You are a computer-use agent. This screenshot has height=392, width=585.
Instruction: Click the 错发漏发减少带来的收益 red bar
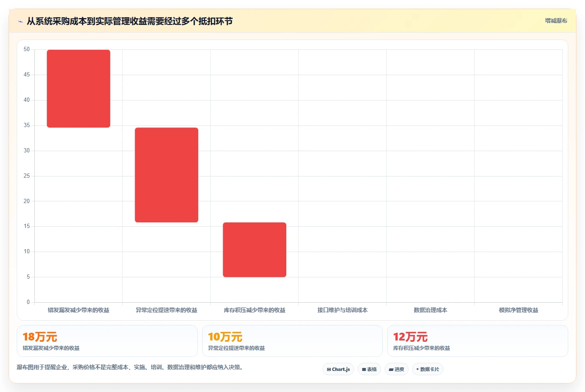point(79,89)
